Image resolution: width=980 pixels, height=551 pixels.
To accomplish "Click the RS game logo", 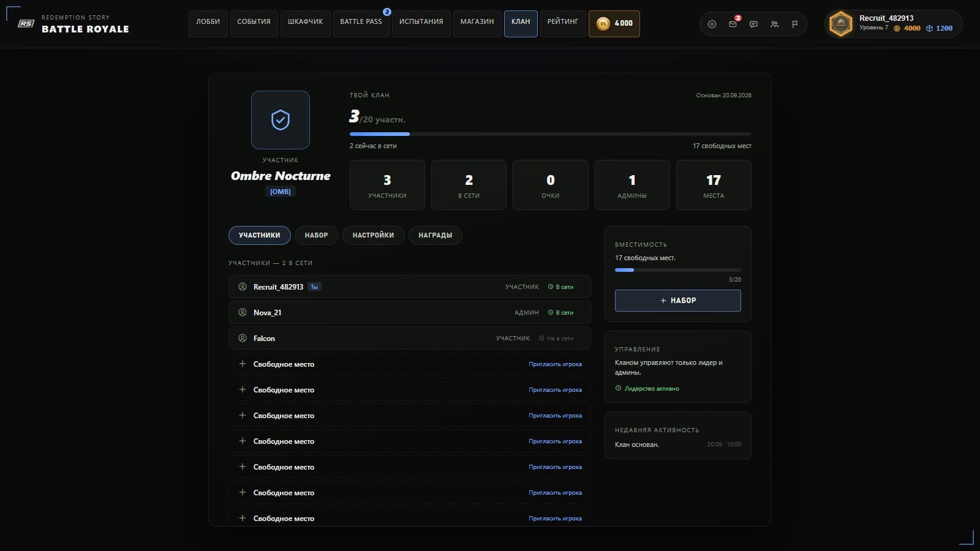I will 26,23.
